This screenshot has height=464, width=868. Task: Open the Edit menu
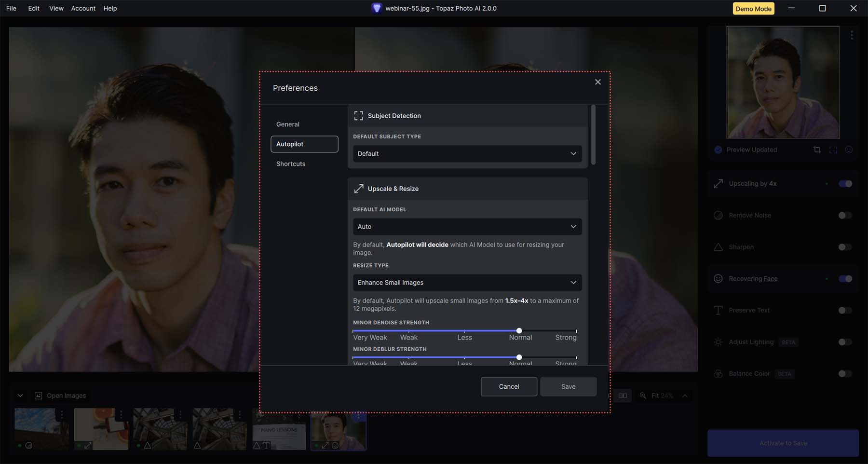(x=33, y=8)
